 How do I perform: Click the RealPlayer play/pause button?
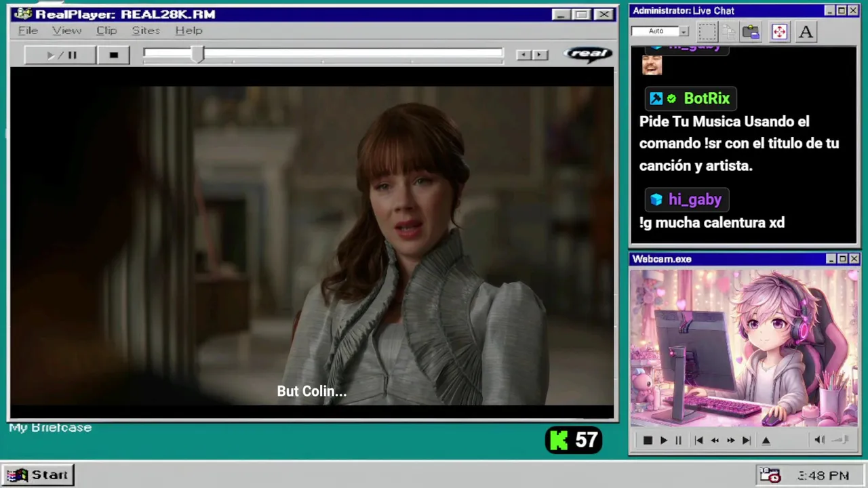point(60,55)
